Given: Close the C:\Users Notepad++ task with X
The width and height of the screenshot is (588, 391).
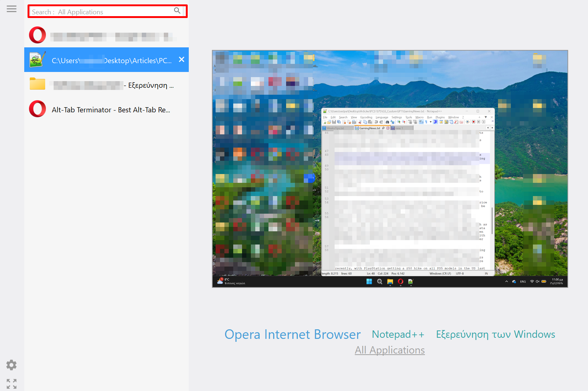Looking at the screenshot, I should point(181,59).
